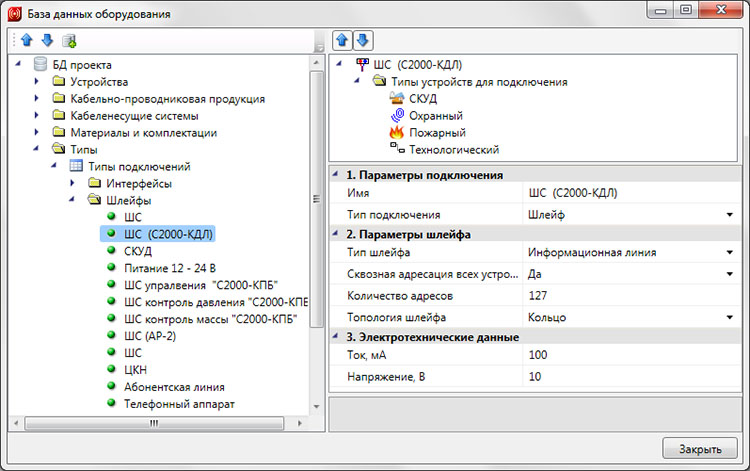
Task: Click the Охранный fingerprint icon
Action: tap(397, 115)
